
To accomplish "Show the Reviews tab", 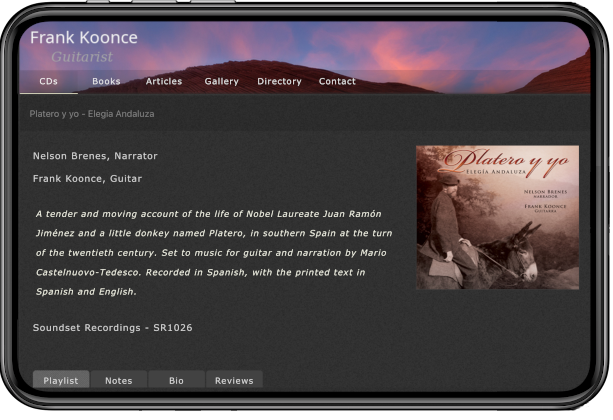I will click(234, 380).
